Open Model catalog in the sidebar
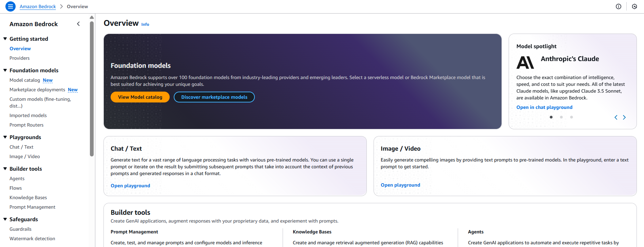The height and width of the screenshot is (247, 644). [25, 80]
